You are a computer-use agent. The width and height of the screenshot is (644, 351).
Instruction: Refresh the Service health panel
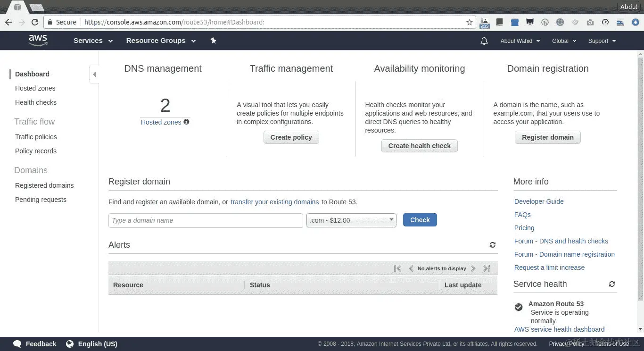pos(612,284)
